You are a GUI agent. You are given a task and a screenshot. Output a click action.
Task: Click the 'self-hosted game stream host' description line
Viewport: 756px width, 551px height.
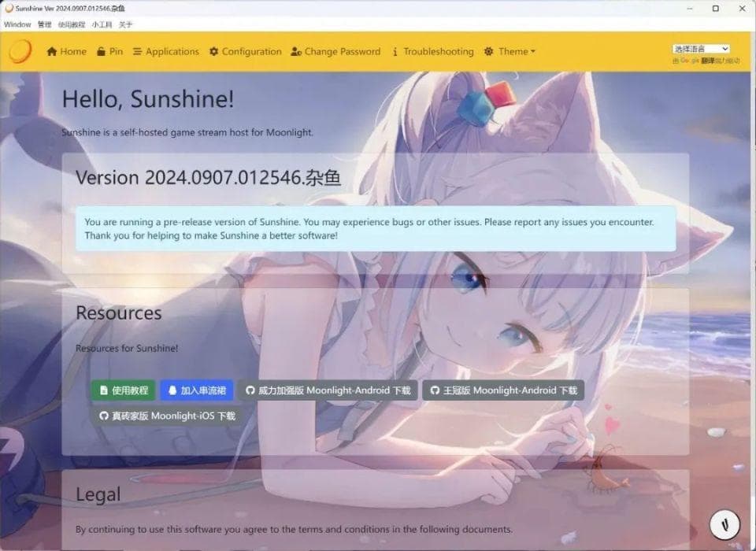pos(187,132)
